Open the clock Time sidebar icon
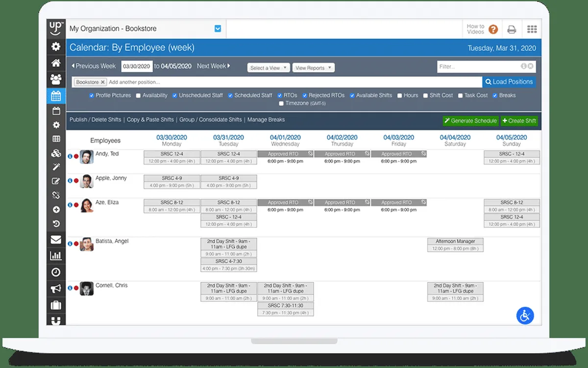588x368 pixels. pyautogui.click(x=56, y=272)
